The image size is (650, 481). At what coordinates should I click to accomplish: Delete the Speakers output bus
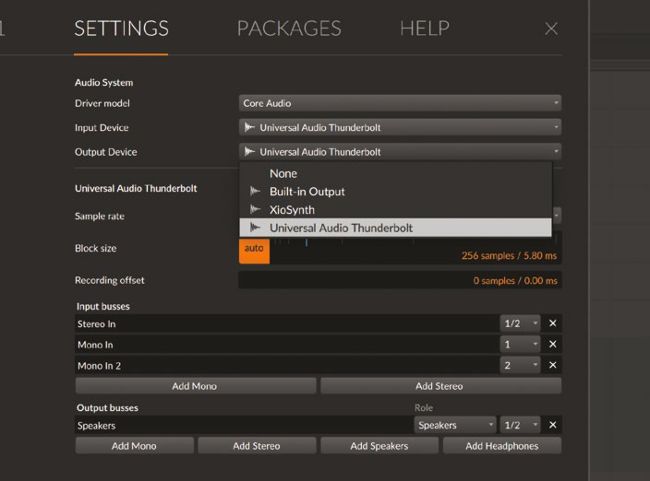click(x=553, y=425)
